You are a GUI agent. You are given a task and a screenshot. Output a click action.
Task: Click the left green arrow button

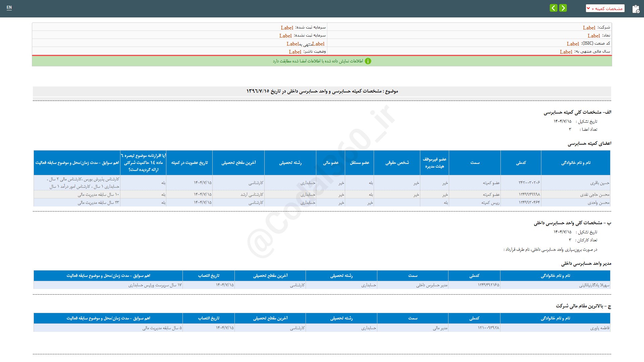(x=553, y=8)
